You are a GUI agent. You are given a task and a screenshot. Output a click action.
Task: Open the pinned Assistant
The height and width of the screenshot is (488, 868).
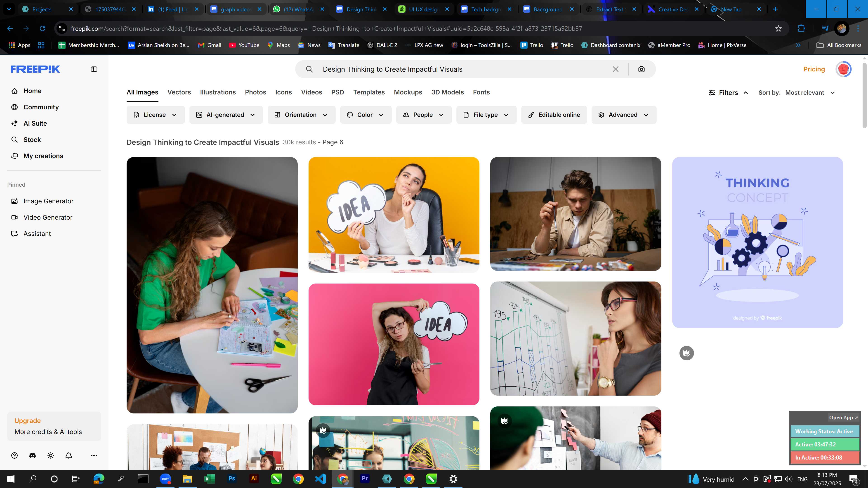37,234
